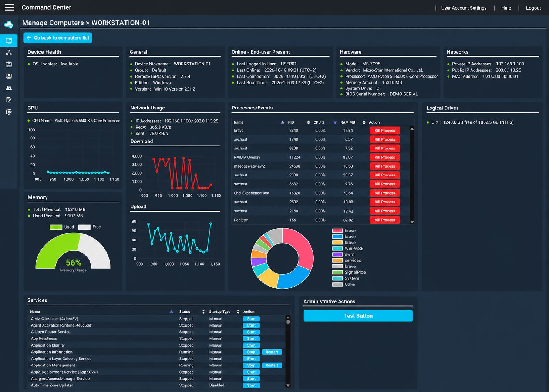
Task: Go back to computers list
Action: [x=58, y=38]
